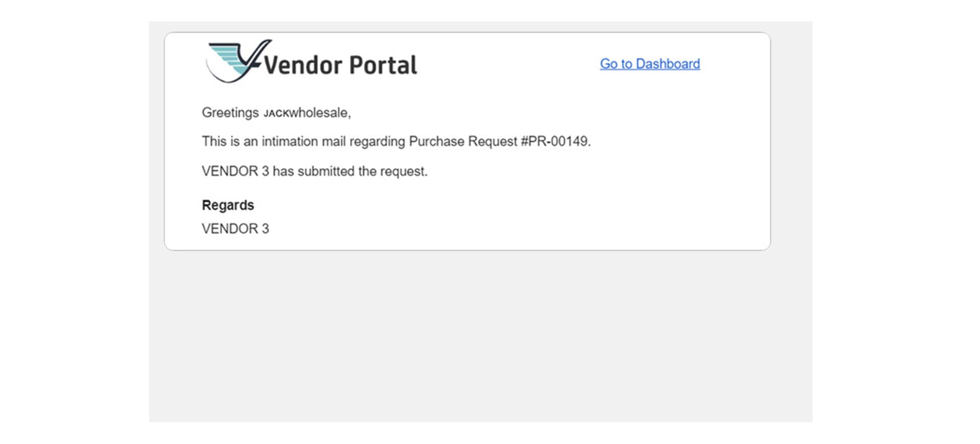Select the greeting line 'Greetings JACKwholesale,'
Viewport: 980px width, 444px height.
coord(276,113)
